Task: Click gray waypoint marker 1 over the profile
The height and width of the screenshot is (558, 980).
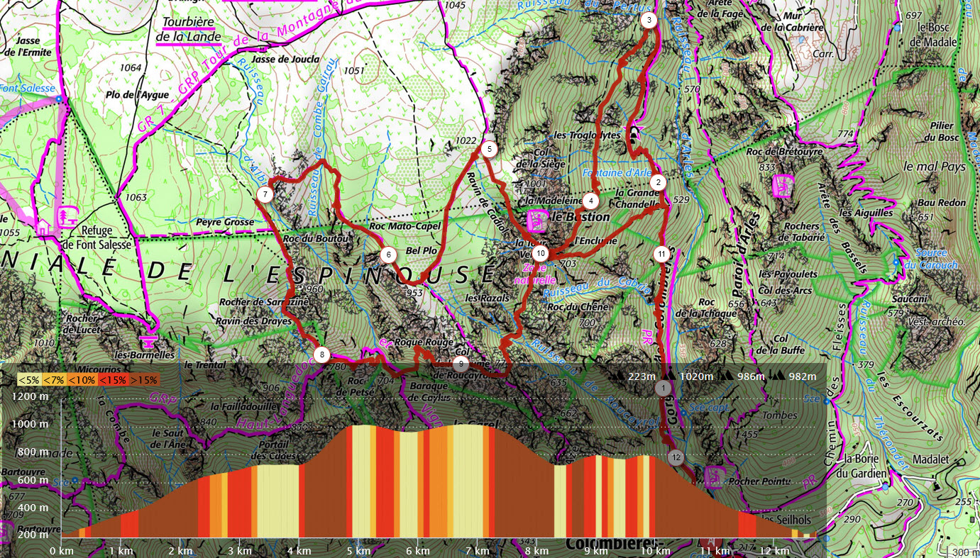Action: (x=664, y=388)
